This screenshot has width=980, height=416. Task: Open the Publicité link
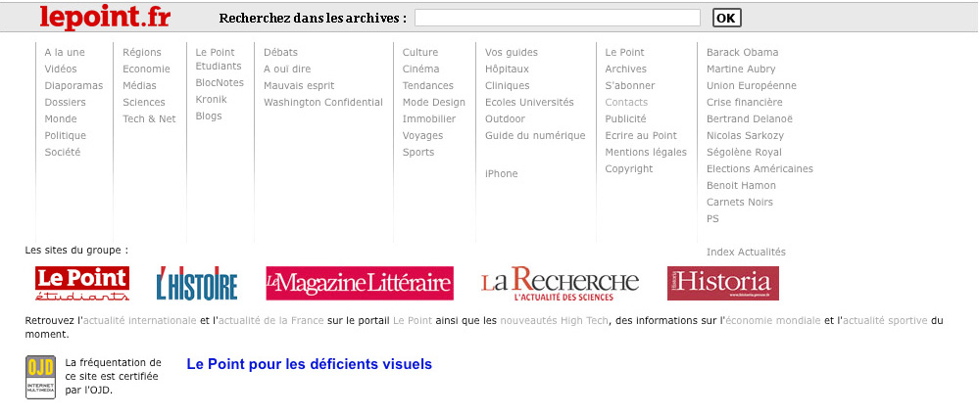click(x=625, y=118)
